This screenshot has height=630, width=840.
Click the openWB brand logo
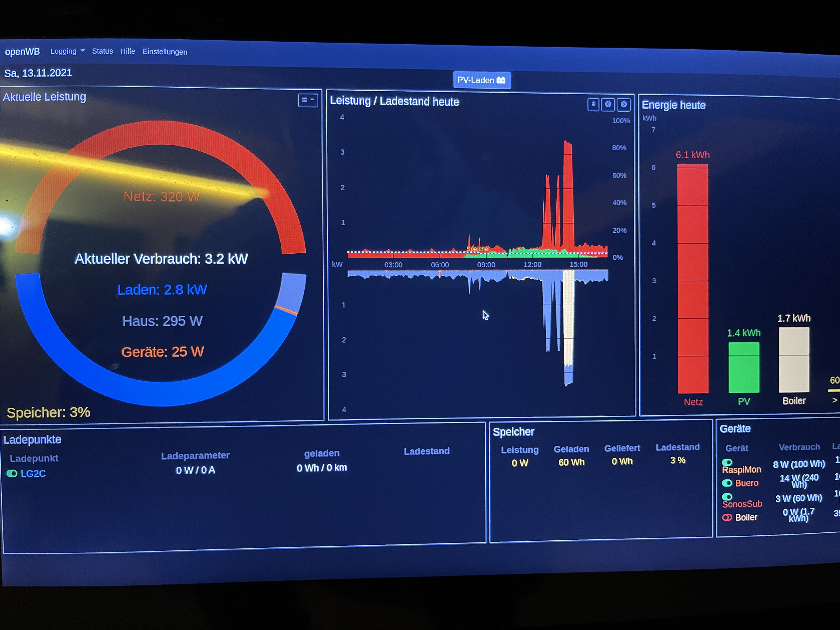click(22, 51)
